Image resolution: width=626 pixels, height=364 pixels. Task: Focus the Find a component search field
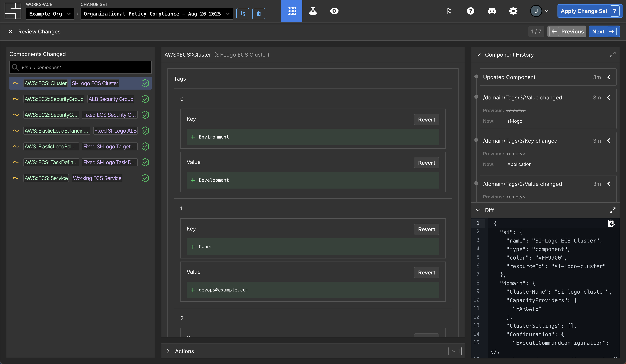(x=81, y=67)
